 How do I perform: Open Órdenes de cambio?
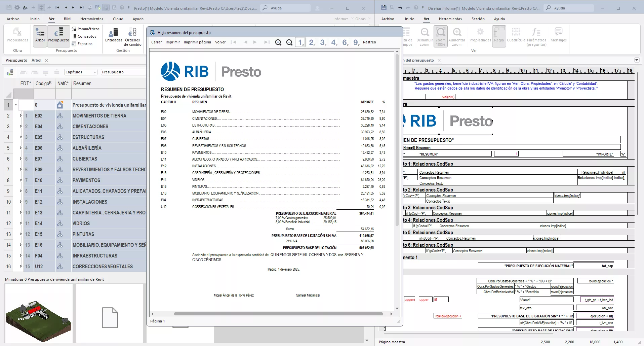(x=133, y=37)
